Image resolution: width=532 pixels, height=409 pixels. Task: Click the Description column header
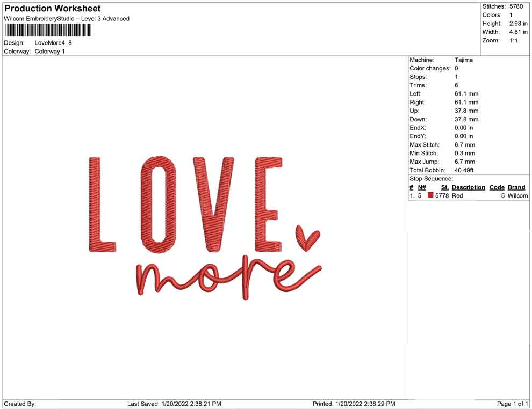tap(468, 187)
